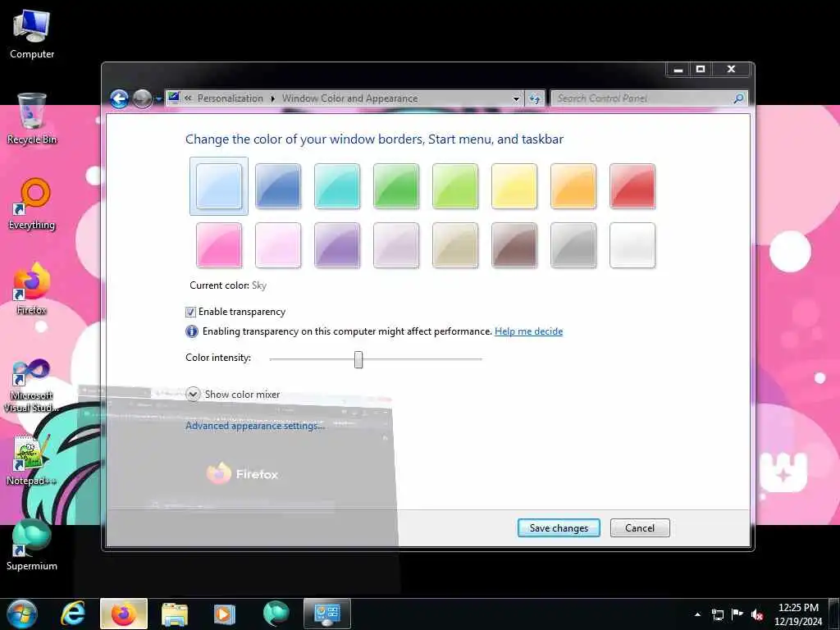Click the network tray icon
This screenshot has width=840, height=630.
click(x=717, y=614)
